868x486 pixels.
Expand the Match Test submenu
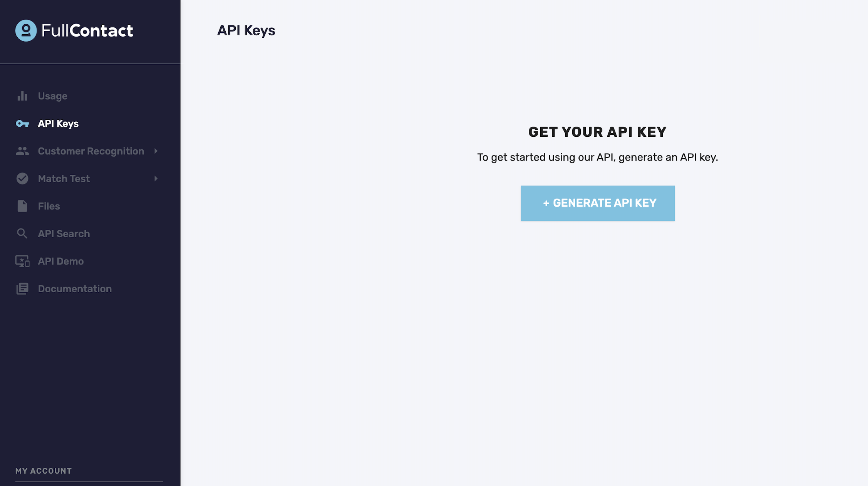[156, 178]
